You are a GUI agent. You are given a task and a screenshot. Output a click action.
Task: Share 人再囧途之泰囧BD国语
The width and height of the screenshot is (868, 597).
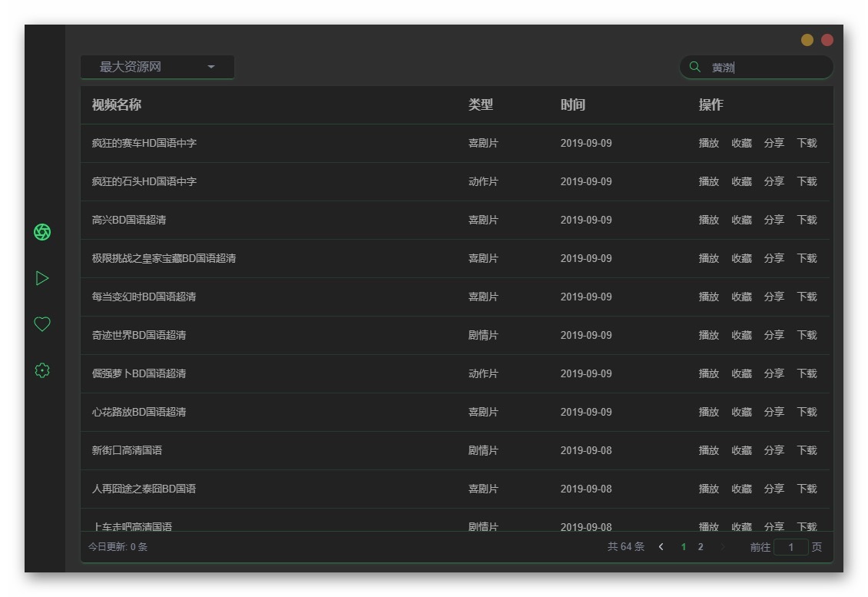tap(774, 489)
